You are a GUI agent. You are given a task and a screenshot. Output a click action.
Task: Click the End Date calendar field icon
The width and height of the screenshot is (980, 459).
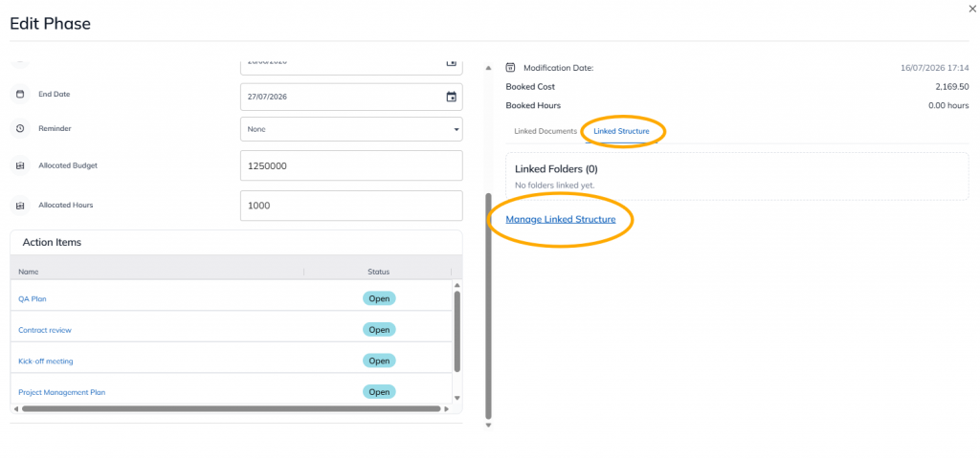tap(20, 95)
